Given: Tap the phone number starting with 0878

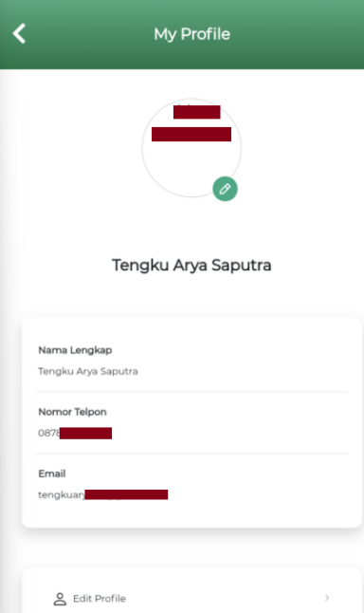Looking at the screenshot, I should 75,433.
